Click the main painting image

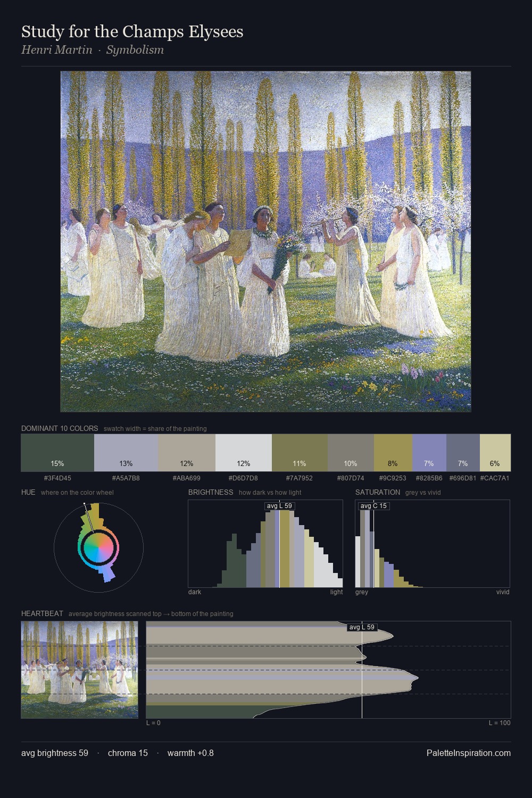point(265,242)
